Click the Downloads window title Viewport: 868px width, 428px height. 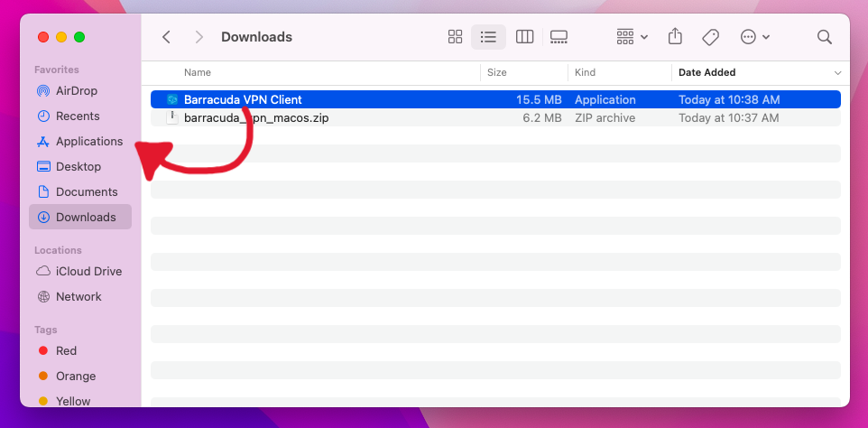256,37
